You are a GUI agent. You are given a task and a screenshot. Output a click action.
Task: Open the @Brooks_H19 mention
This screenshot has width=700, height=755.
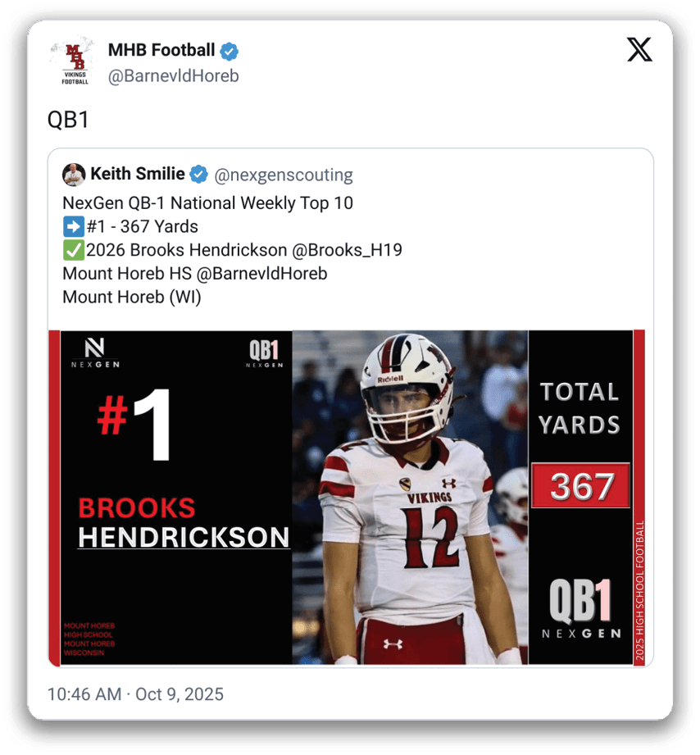pos(347,250)
